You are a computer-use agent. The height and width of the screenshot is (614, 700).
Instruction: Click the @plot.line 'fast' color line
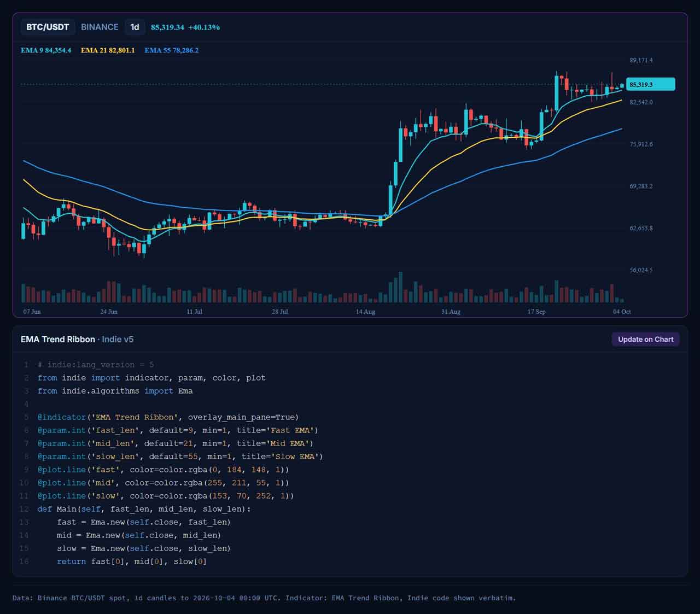tap(164, 470)
